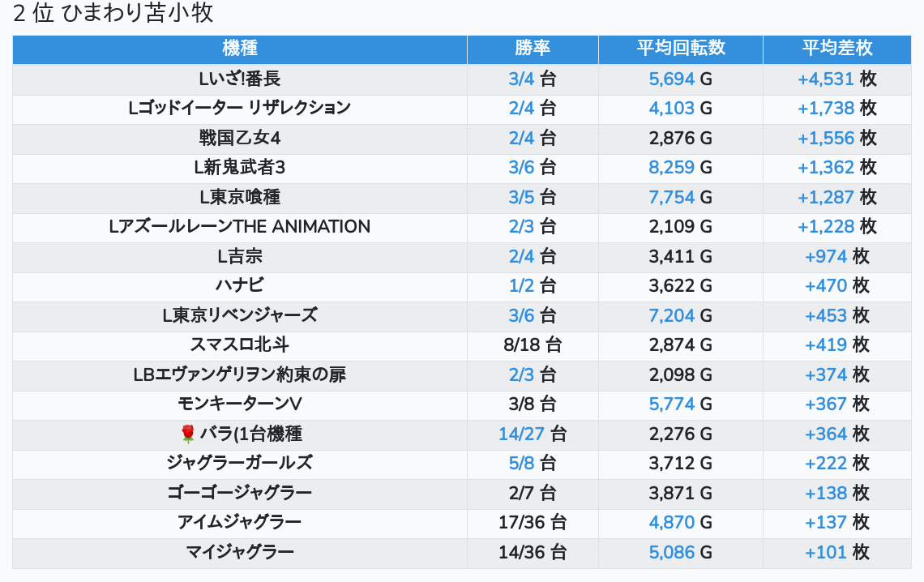This screenshot has width=924, height=582.
Task: Click the +974 value for L吉宗
Action: [x=825, y=256]
